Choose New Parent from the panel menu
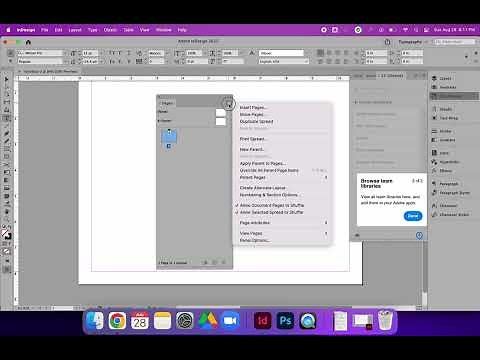The height and width of the screenshot is (360, 480). pos(252,150)
